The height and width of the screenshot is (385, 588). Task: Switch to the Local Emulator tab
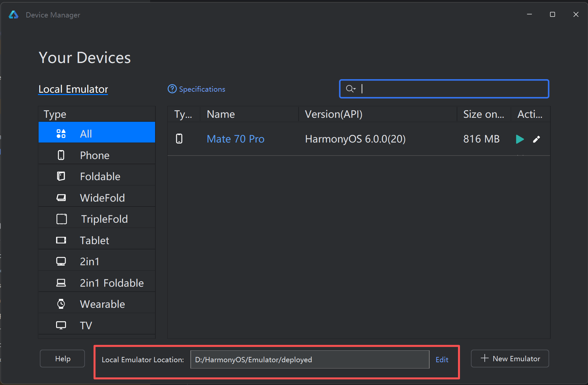pyautogui.click(x=73, y=89)
